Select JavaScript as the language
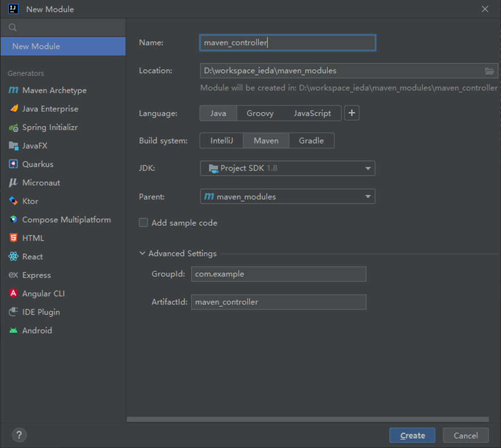 [x=312, y=114]
